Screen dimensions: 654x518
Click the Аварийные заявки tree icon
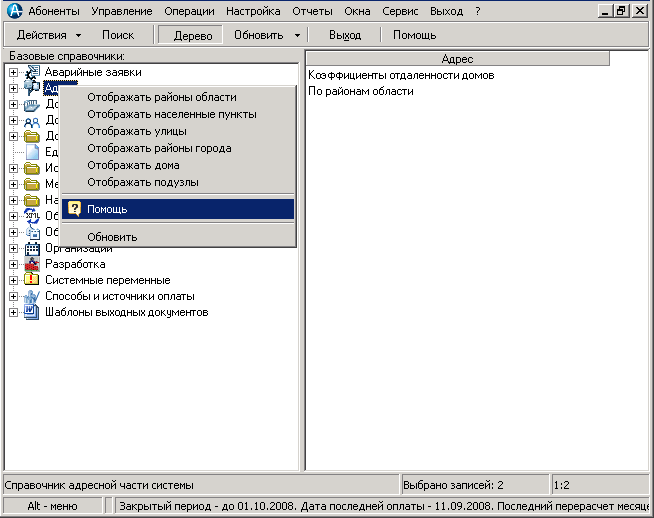point(31,73)
